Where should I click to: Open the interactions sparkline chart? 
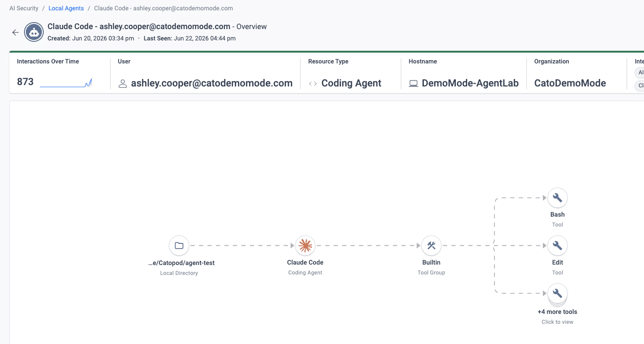pos(66,83)
